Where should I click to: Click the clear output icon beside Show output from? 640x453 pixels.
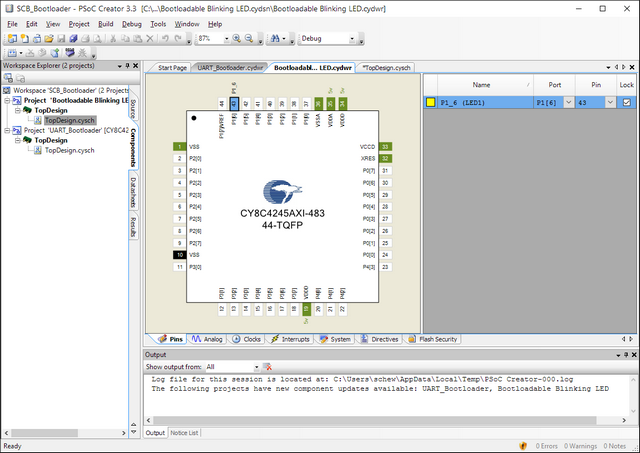[267, 367]
